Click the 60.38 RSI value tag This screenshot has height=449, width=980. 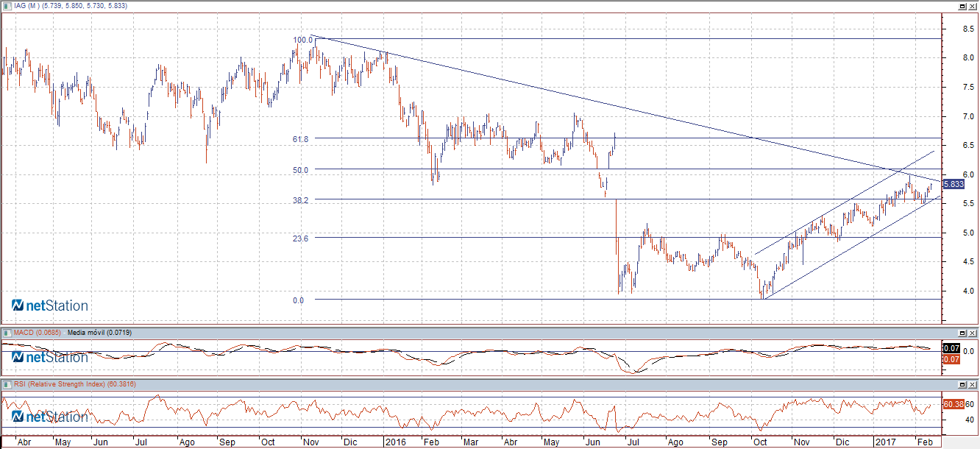953,404
